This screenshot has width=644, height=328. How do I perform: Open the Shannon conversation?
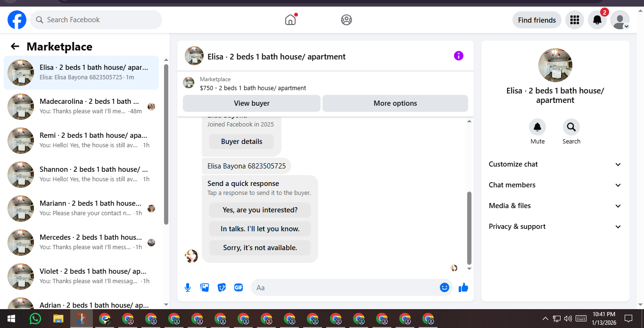coord(81,175)
